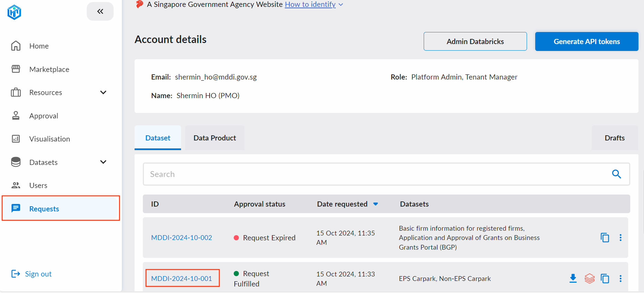Viewport: 644px width, 293px height.
Task: Click the magnifier icon in the search box
Action: (x=616, y=174)
